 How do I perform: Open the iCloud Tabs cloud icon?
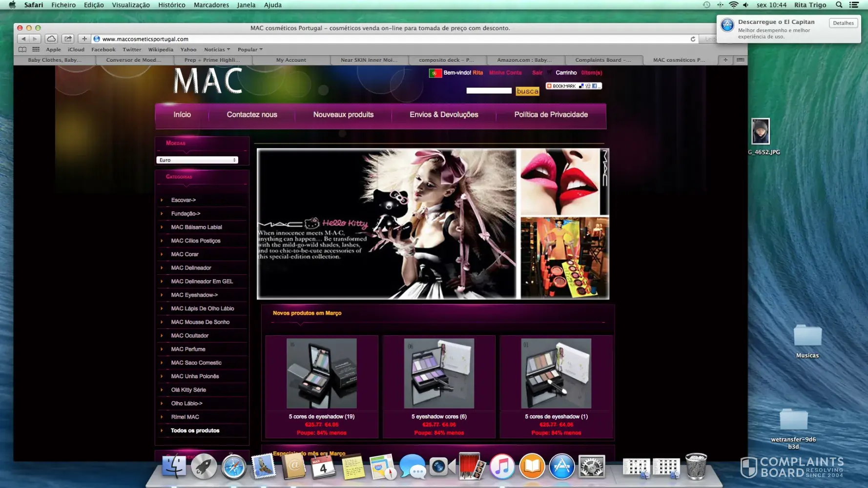click(51, 39)
